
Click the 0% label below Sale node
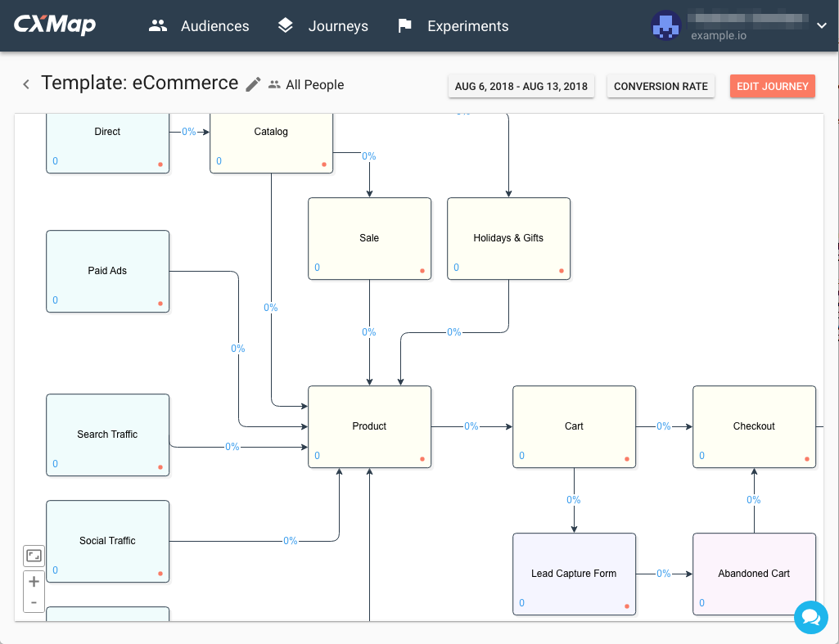[x=369, y=332]
